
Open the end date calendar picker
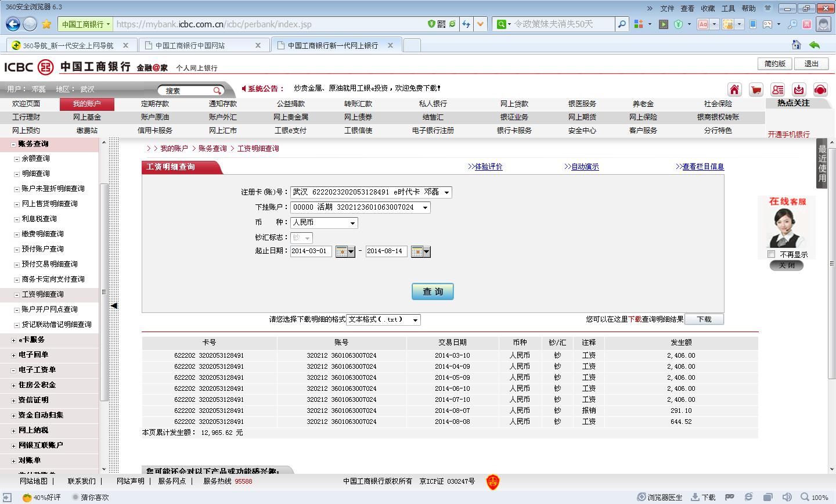(x=420, y=251)
